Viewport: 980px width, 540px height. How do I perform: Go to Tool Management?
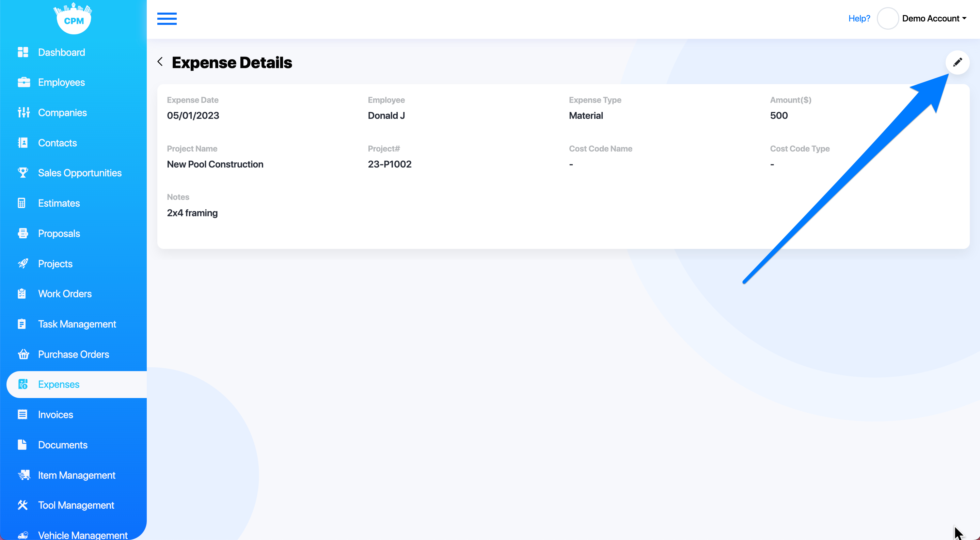pos(76,505)
